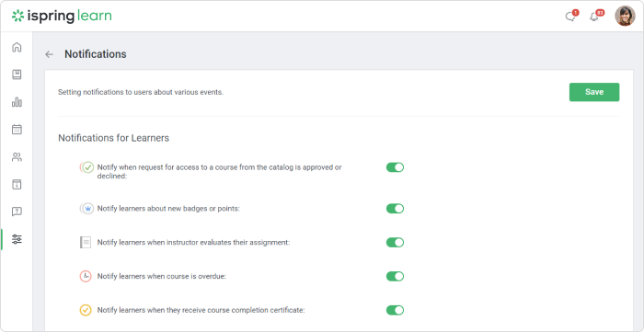Screen dimensions: 644x332
Task: Click the iSpring Learn logo
Action: point(62,16)
